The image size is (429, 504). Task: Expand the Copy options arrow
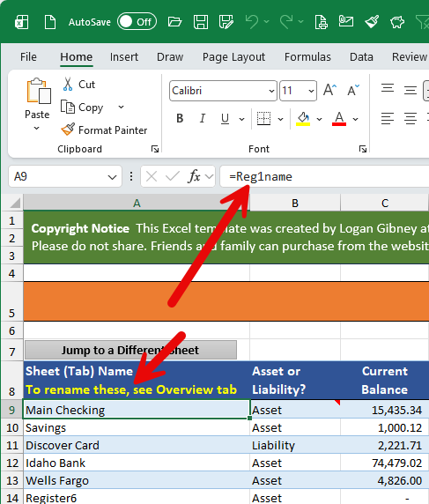coord(122,107)
